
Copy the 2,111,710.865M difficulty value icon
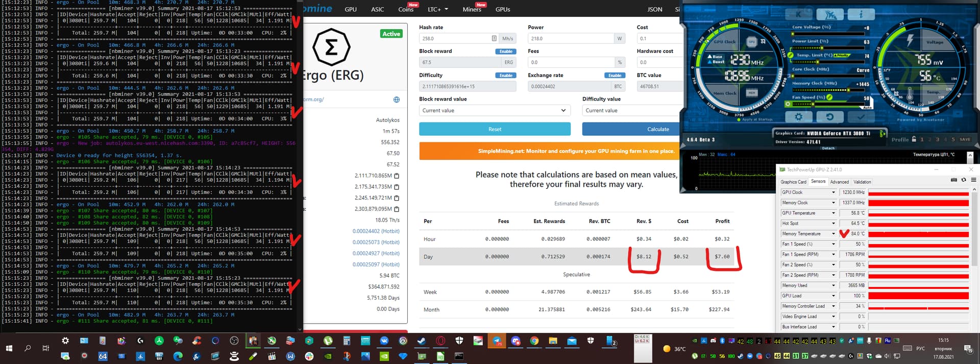[x=397, y=176]
